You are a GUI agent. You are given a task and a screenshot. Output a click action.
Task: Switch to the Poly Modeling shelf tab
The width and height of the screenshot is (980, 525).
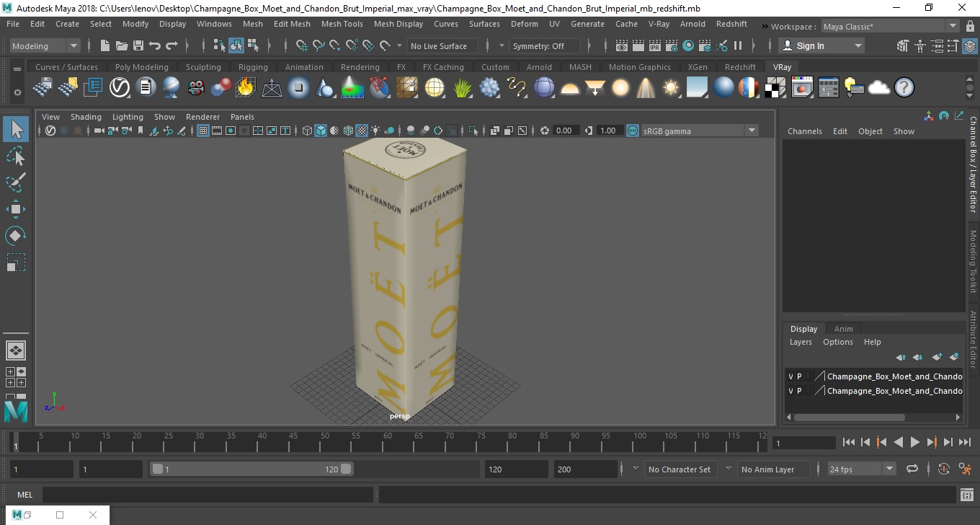pos(142,67)
